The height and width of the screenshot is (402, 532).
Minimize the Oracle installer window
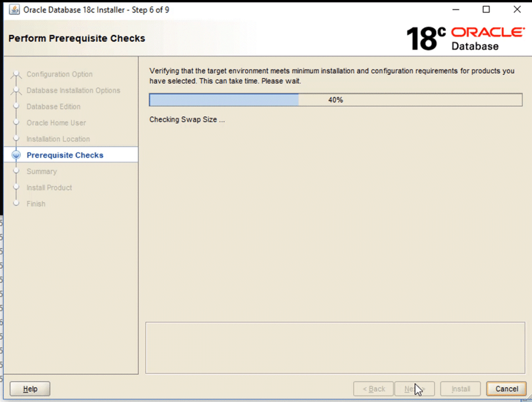coord(456,9)
